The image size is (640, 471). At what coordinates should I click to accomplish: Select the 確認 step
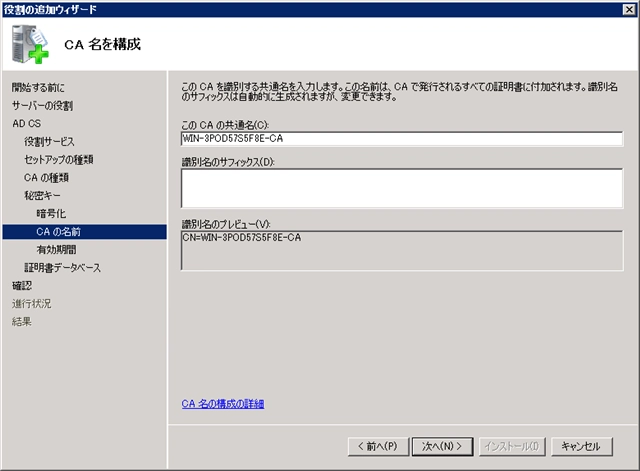pyautogui.click(x=22, y=286)
